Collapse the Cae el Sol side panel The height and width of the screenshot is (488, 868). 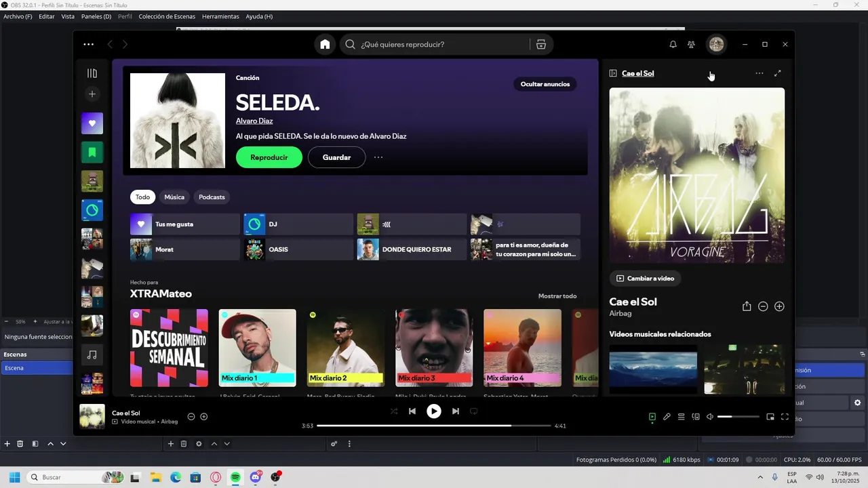point(613,73)
